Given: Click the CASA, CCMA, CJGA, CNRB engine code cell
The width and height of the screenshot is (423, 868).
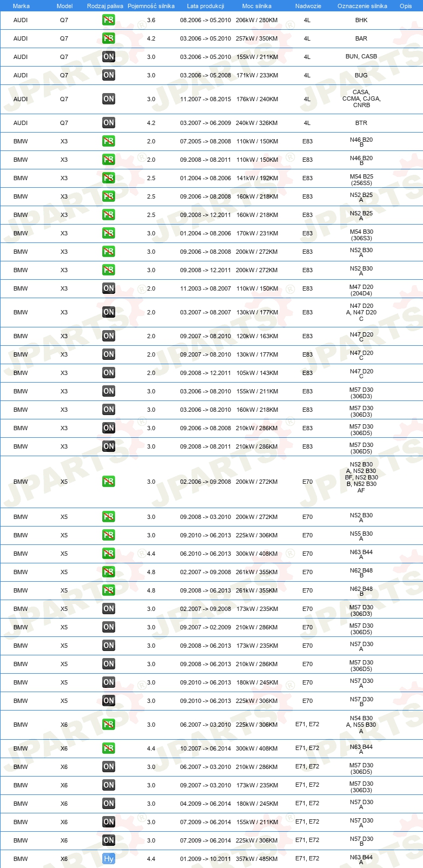Looking at the screenshot, I should [x=361, y=98].
